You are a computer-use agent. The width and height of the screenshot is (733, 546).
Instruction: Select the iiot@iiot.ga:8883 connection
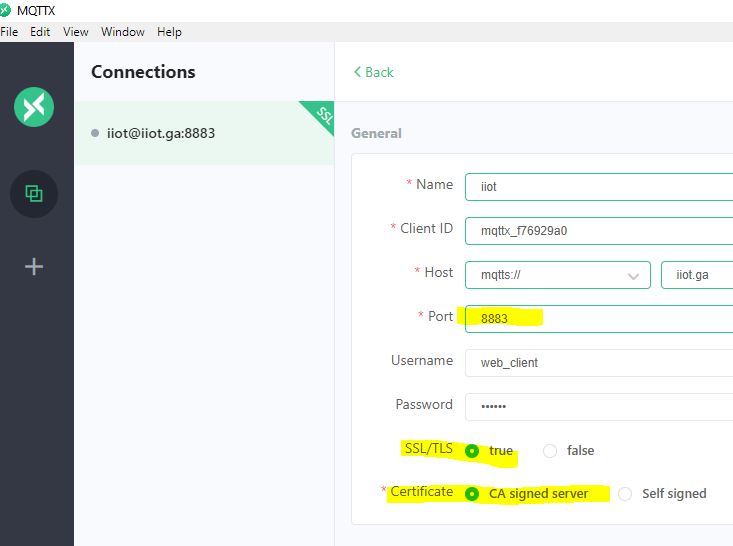(x=204, y=133)
